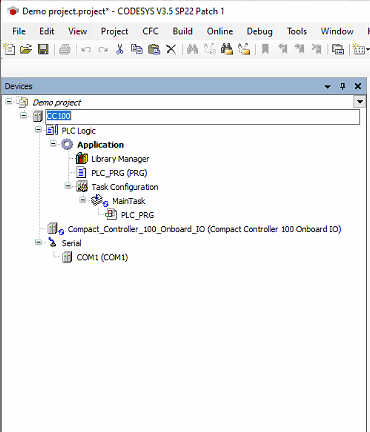Click the Paste clipboard icon
Screen dimensions: 370x432
(154, 49)
